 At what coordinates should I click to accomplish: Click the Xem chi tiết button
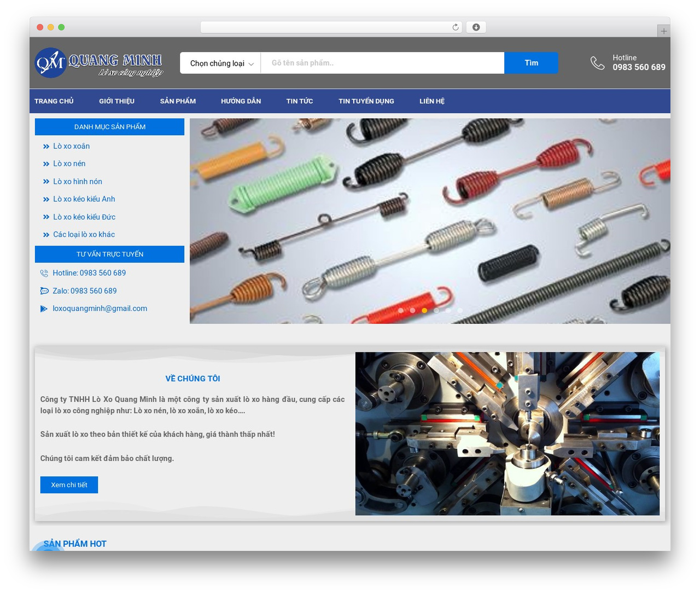[69, 485]
